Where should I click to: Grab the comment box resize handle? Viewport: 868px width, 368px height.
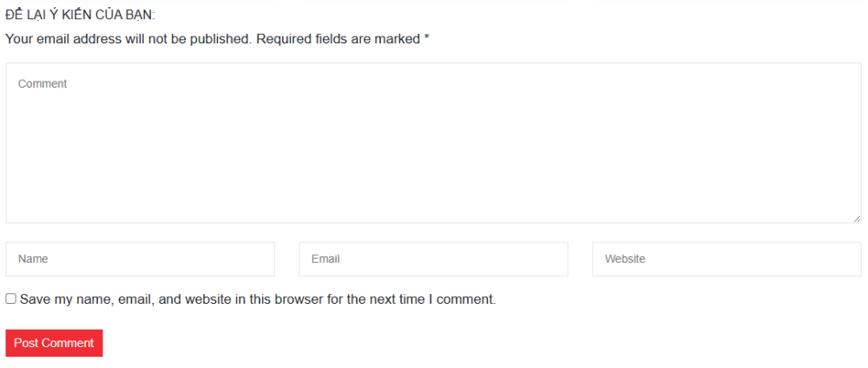pyautogui.click(x=857, y=219)
